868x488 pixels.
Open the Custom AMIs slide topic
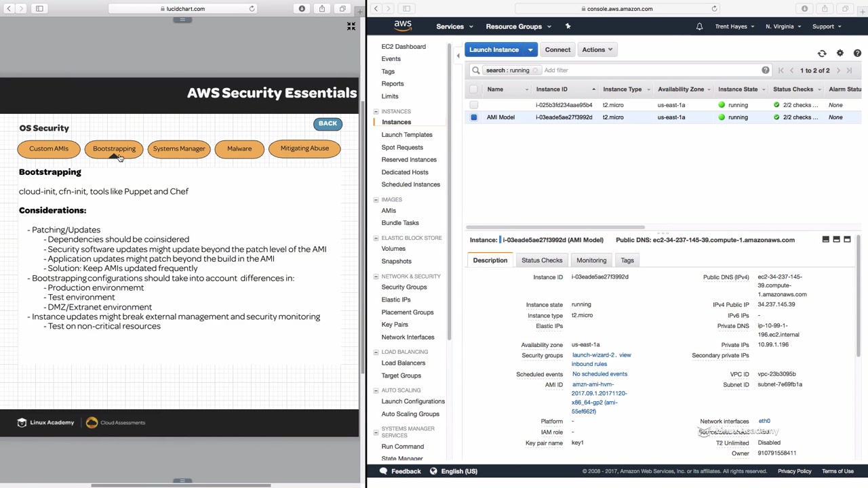pos(49,148)
